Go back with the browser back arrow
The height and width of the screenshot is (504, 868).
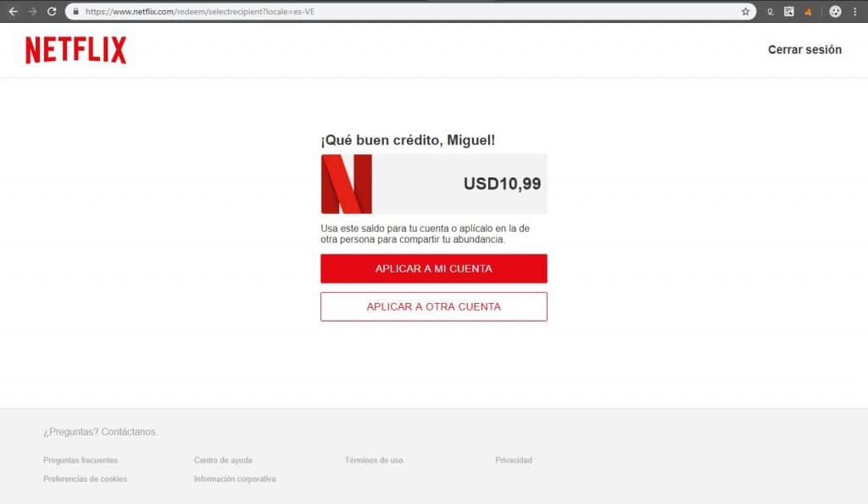(14, 11)
